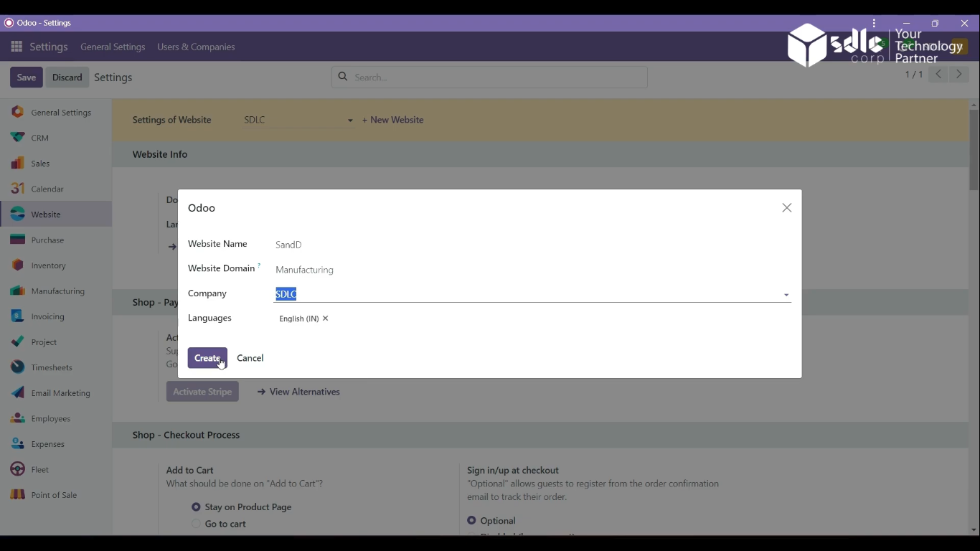Open Sales settings icon in sidebar
The height and width of the screenshot is (551, 980).
click(x=17, y=164)
